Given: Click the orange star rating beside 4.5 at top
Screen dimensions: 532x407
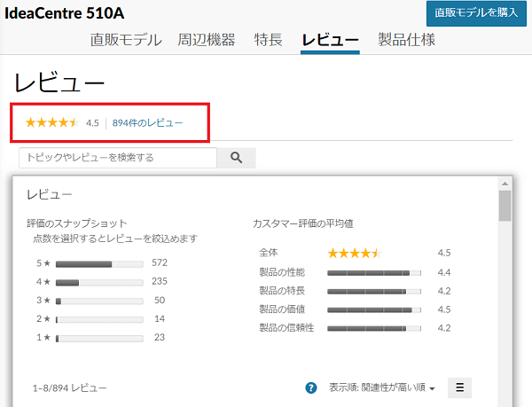Looking at the screenshot, I should [x=52, y=122].
